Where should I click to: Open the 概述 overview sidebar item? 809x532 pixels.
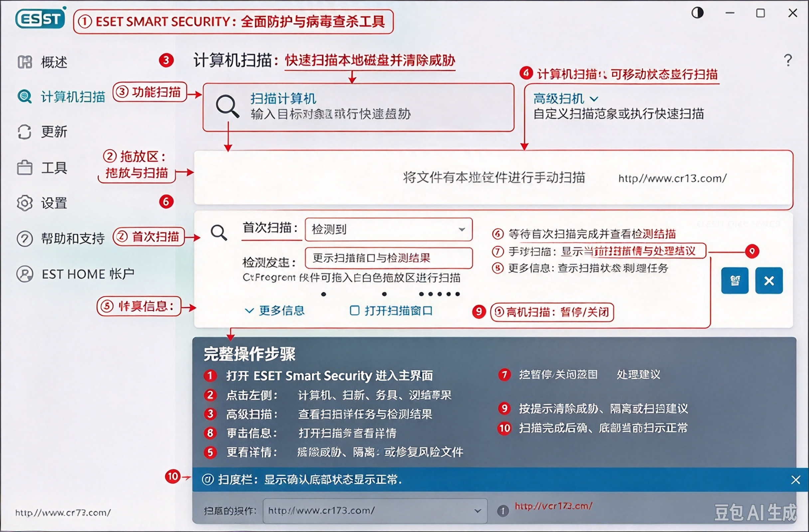point(43,62)
